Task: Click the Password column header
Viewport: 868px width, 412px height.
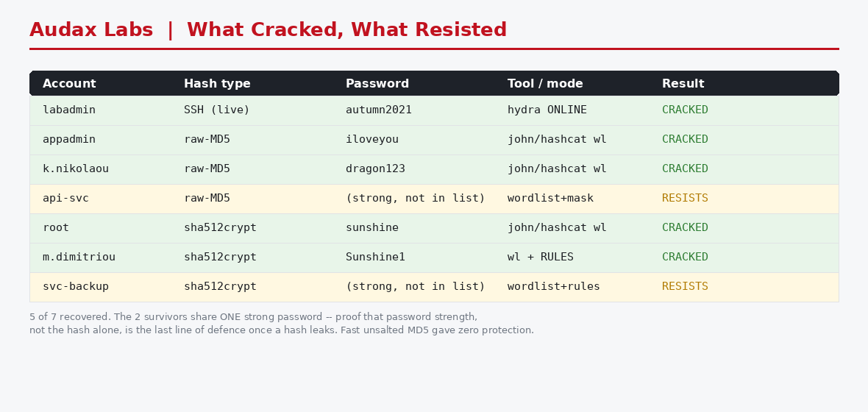Action: coord(377,84)
